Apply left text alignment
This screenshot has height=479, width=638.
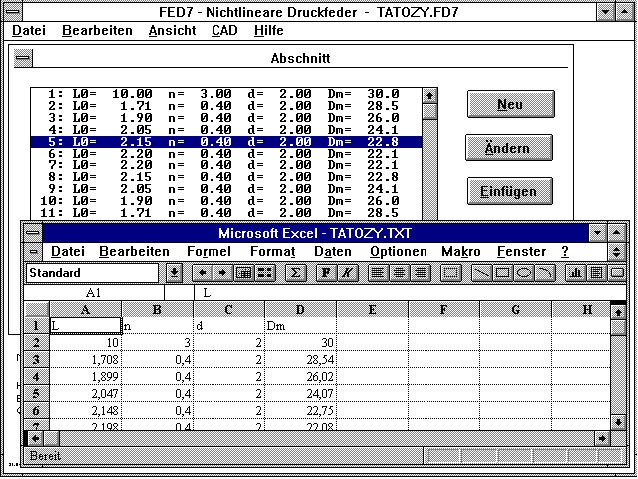pos(378,272)
